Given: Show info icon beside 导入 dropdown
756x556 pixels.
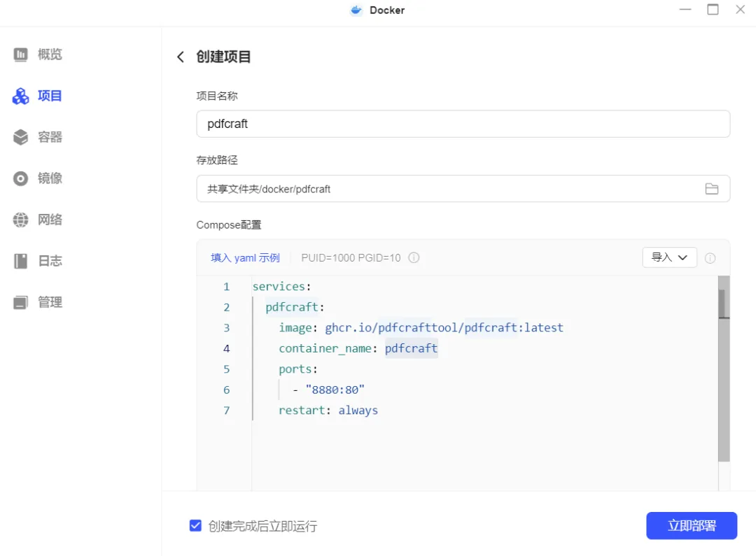Looking at the screenshot, I should (x=710, y=258).
